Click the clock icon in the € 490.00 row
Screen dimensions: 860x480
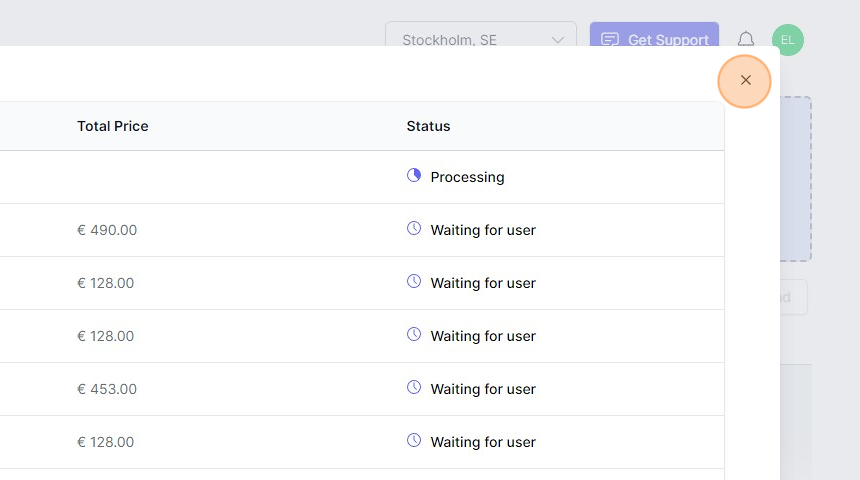click(414, 229)
